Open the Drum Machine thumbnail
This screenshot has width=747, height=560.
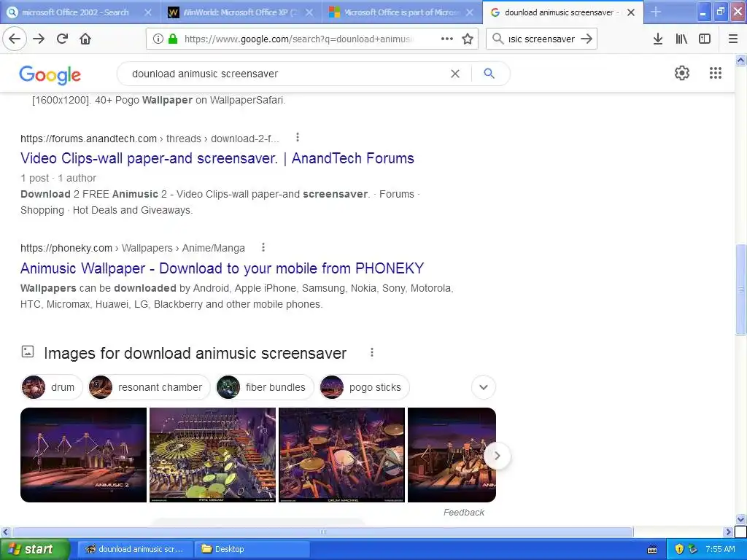[341, 455]
